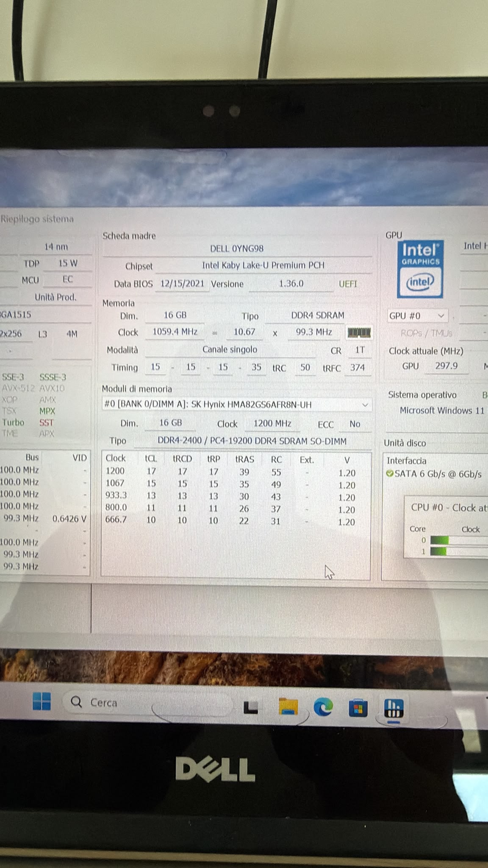The height and width of the screenshot is (868, 488).
Task: Click BIOS date 12/15/2021
Action: [182, 284]
